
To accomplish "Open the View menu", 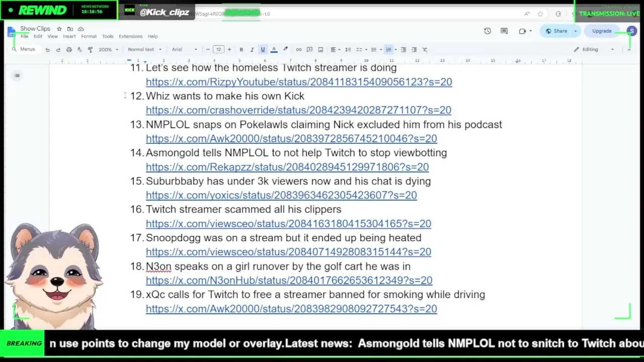I will pos(52,36).
